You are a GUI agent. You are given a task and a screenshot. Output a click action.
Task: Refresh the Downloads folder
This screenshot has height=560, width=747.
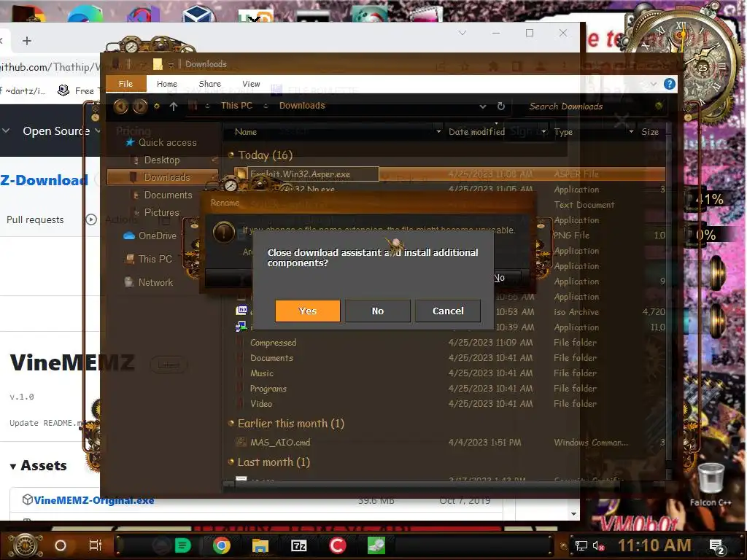point(500,106)
